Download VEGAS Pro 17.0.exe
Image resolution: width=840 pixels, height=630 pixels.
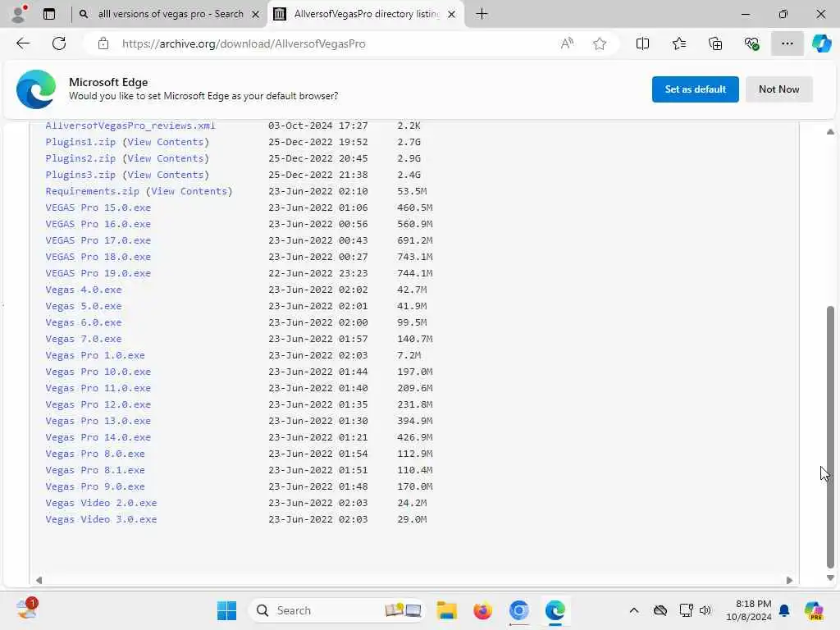[x=98, y=240]
